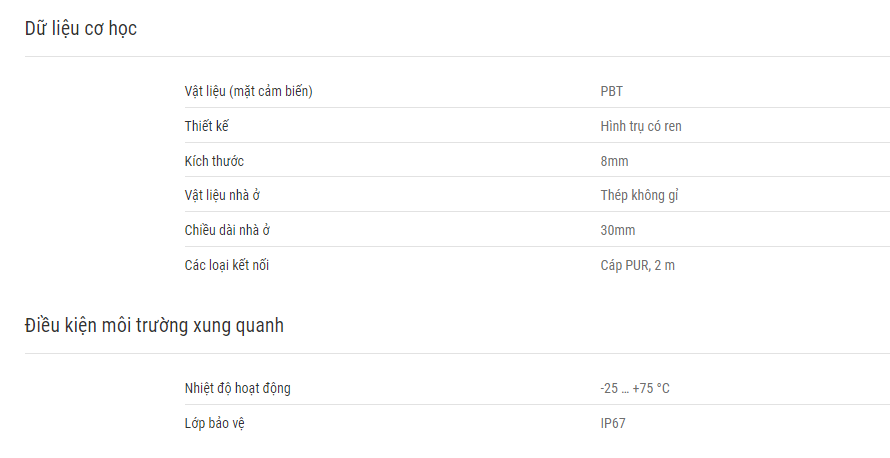This screenshot has height=458, width=890.
Task: Click the '-25 ... +75 °C' temperature value
Action: tap(635, 388)
